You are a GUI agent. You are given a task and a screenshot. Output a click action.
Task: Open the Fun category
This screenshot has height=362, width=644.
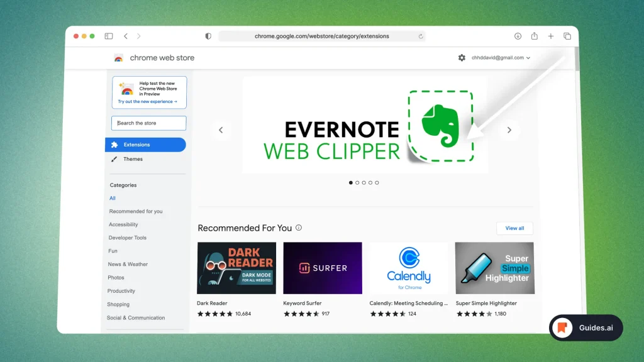113,251
